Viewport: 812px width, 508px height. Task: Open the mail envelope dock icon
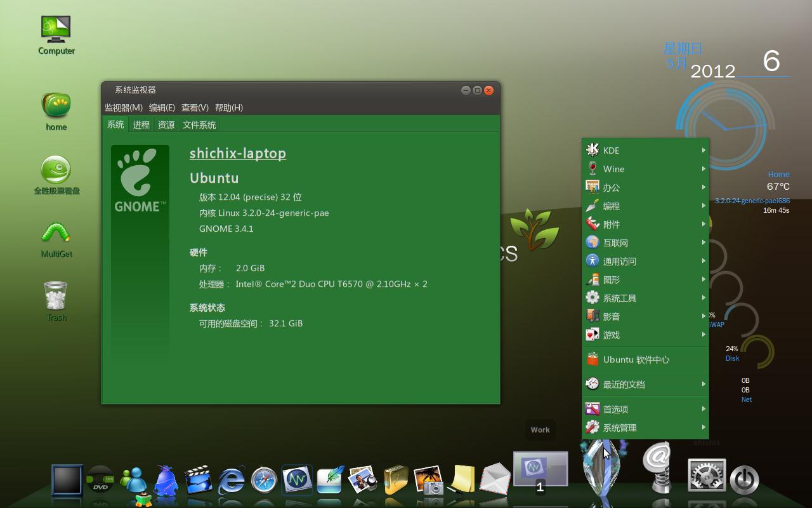tap(494, 480)
